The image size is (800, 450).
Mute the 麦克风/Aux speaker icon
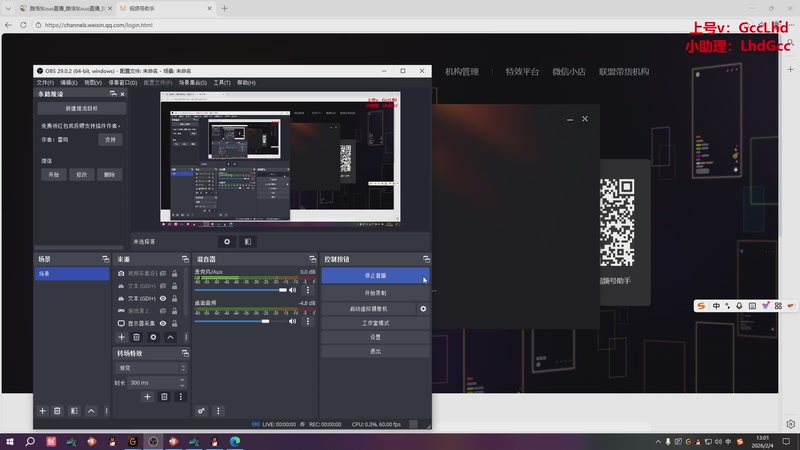pos(292,290)
